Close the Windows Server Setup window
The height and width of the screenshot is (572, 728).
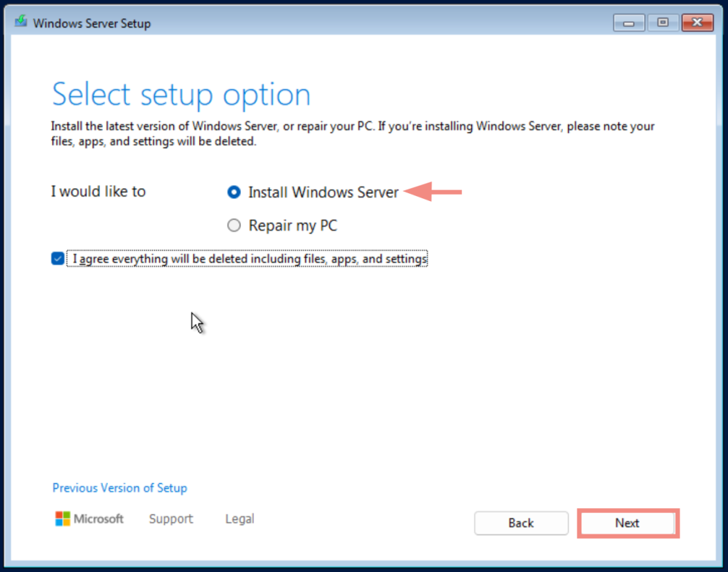[x=697, y=22]
